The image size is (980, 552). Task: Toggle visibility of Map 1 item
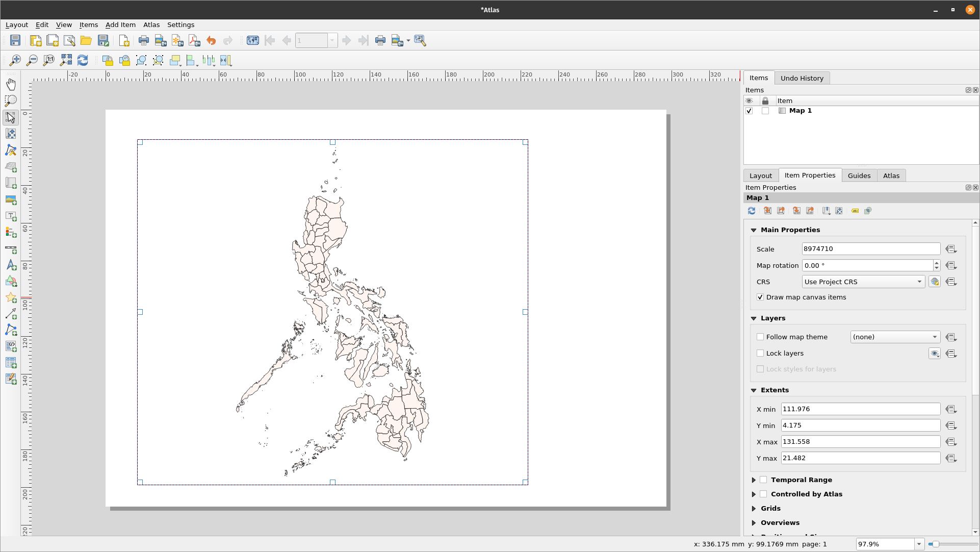coord(749,111)
